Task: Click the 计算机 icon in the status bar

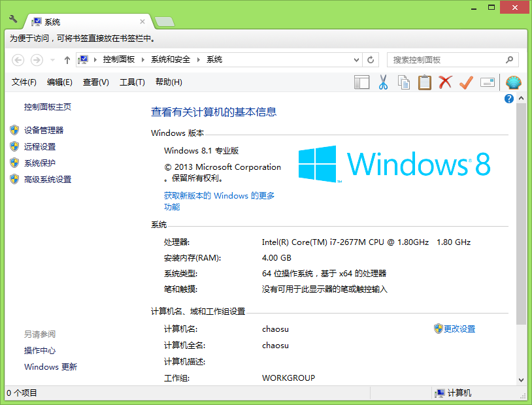Action: [x=440, y=393]
